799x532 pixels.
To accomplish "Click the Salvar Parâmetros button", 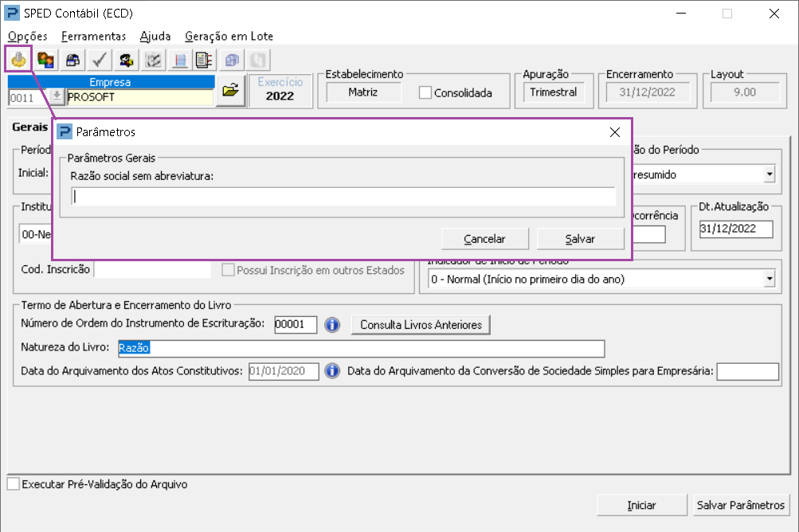I will [740, 505].
